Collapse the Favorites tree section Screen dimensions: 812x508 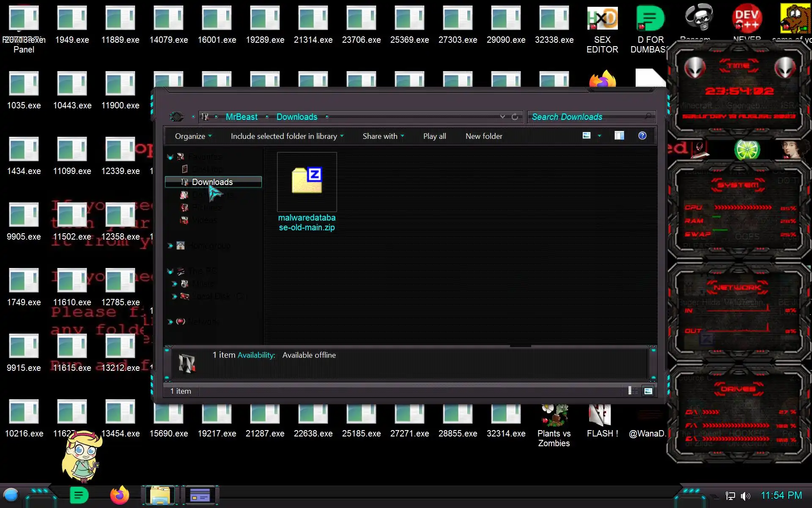170,157
